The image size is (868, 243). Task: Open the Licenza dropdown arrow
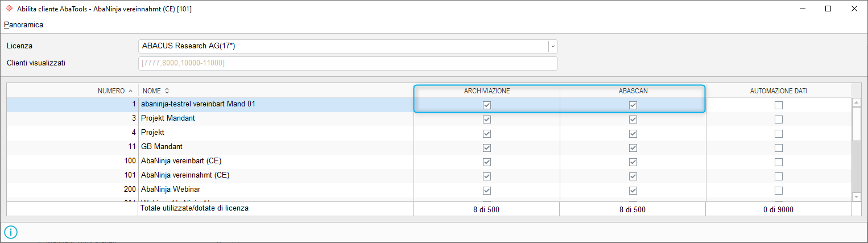553,46
